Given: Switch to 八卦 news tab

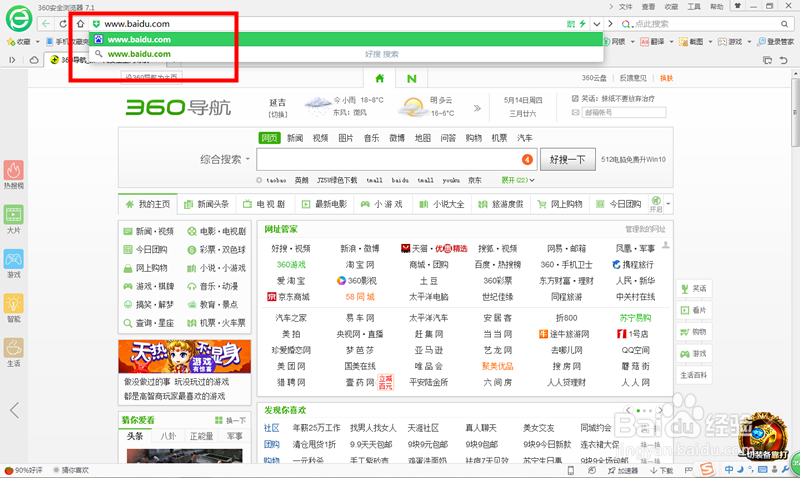Looking at the screenshot, I should click(168, 436).
